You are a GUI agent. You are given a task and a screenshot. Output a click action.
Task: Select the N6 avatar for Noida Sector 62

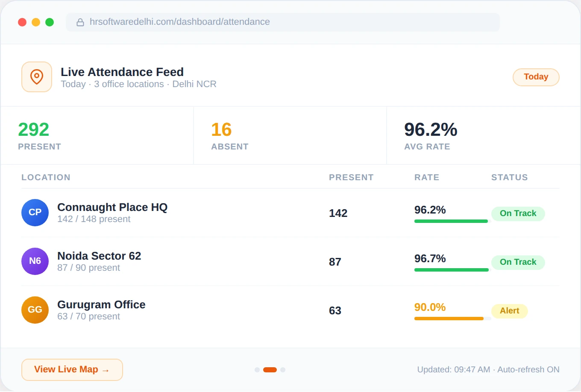point(35,261)
